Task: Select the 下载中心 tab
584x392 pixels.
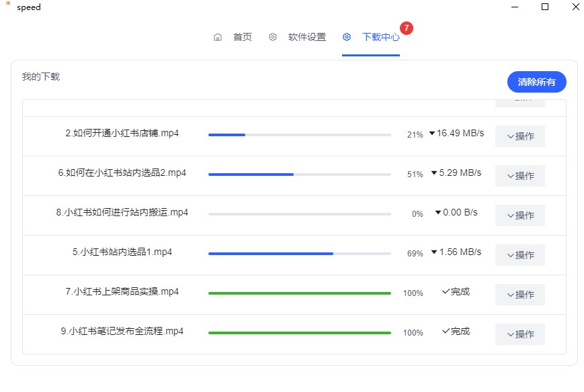Action: (380, 37)
